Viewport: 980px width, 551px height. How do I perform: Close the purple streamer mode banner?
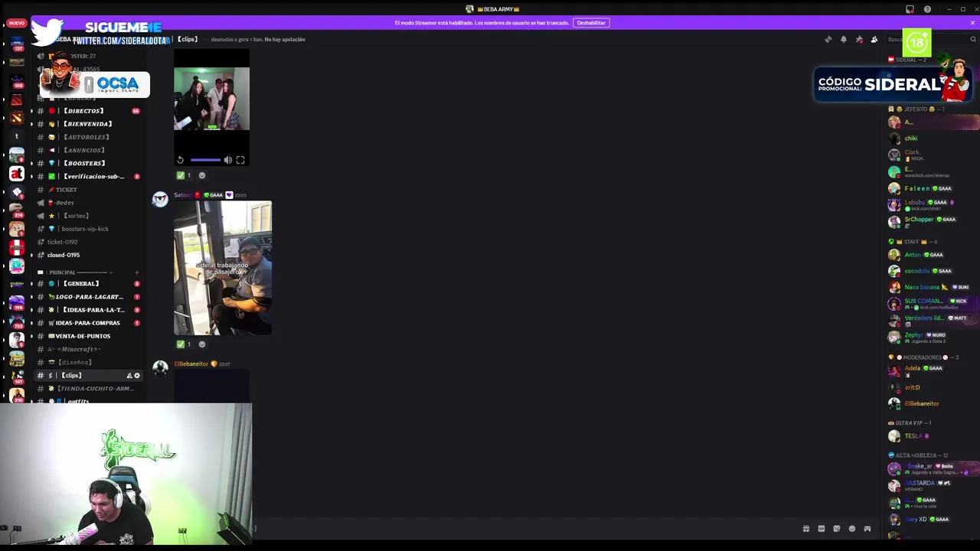coord(972,23)
